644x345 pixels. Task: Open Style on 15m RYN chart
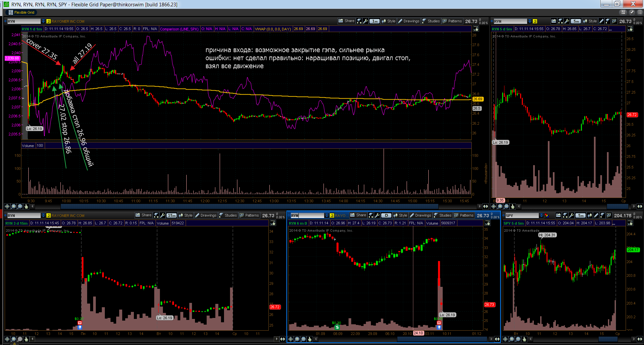(186, 215)
